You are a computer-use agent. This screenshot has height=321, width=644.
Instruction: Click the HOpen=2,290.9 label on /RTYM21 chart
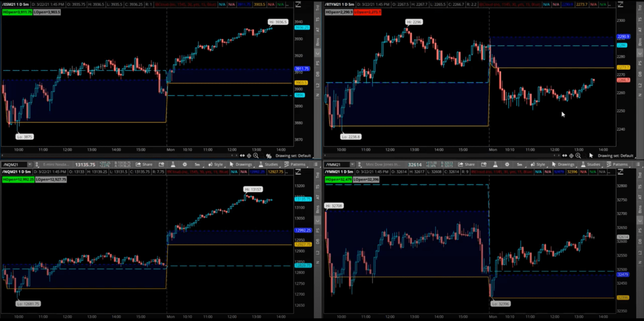click(339, 12)
